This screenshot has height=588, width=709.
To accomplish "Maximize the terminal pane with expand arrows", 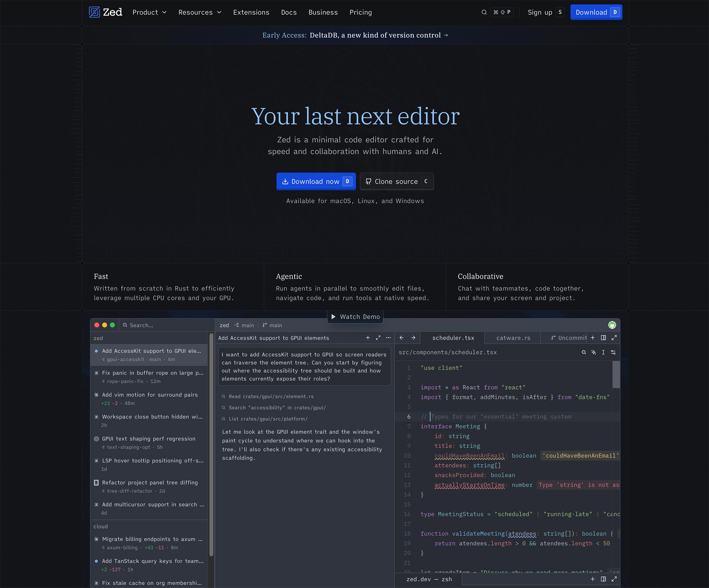I will (x=614, y=579).
